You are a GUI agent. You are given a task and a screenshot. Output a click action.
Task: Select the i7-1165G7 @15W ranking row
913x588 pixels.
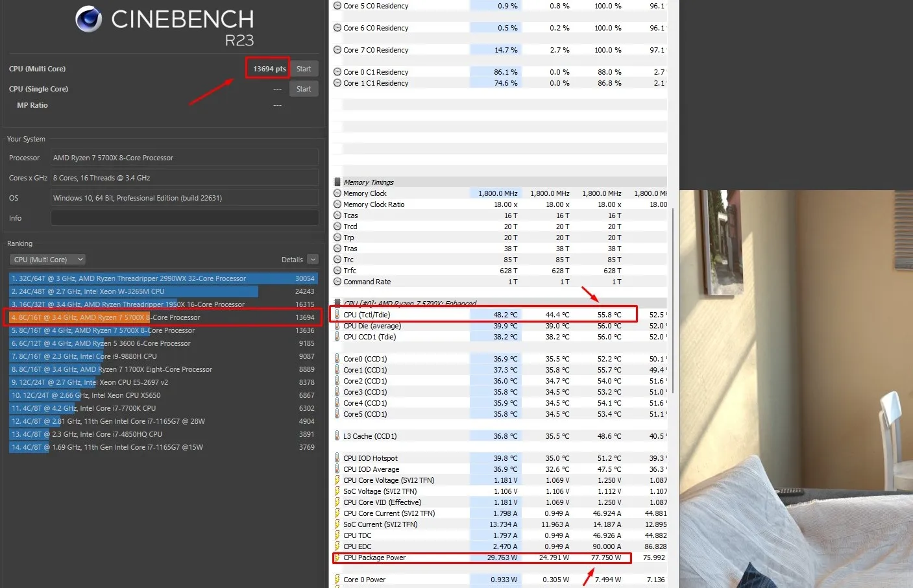click(x=163, y=447)
